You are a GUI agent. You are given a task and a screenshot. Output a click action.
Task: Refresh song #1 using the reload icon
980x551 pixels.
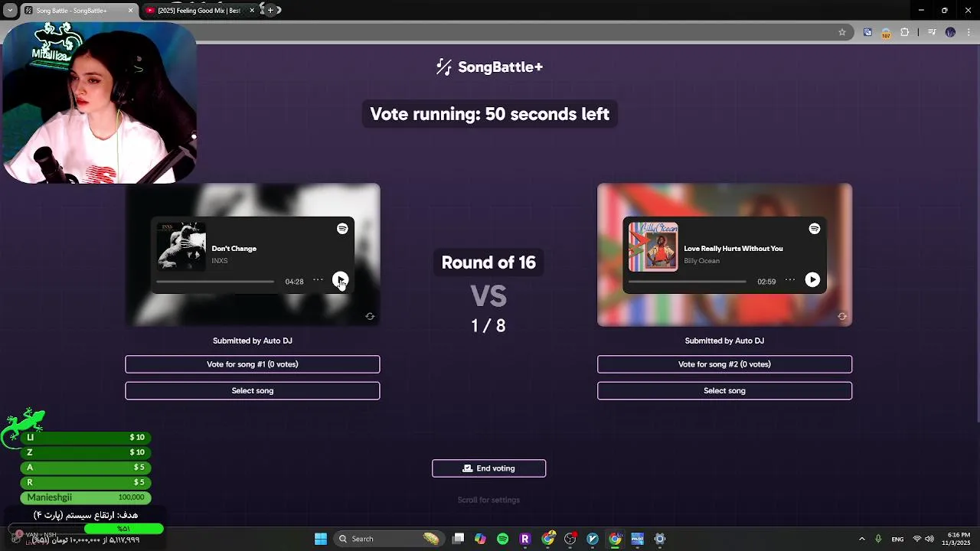(x=370, y=316)
